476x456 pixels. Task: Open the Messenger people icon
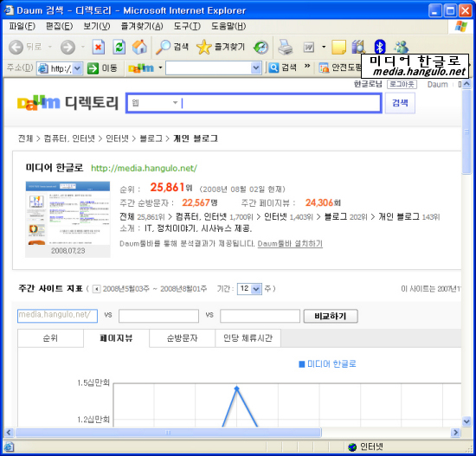tap(401, 47)
